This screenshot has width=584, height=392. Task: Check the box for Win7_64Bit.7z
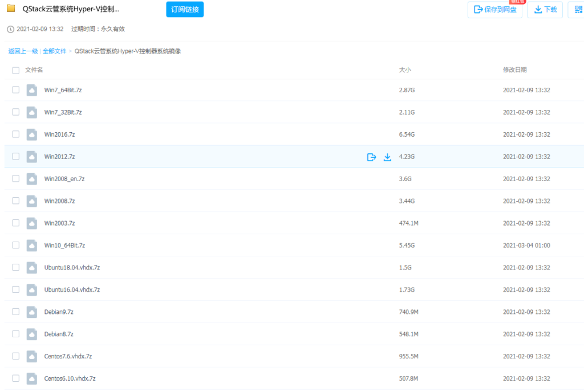pyautogui.click(x=15, y=89)
